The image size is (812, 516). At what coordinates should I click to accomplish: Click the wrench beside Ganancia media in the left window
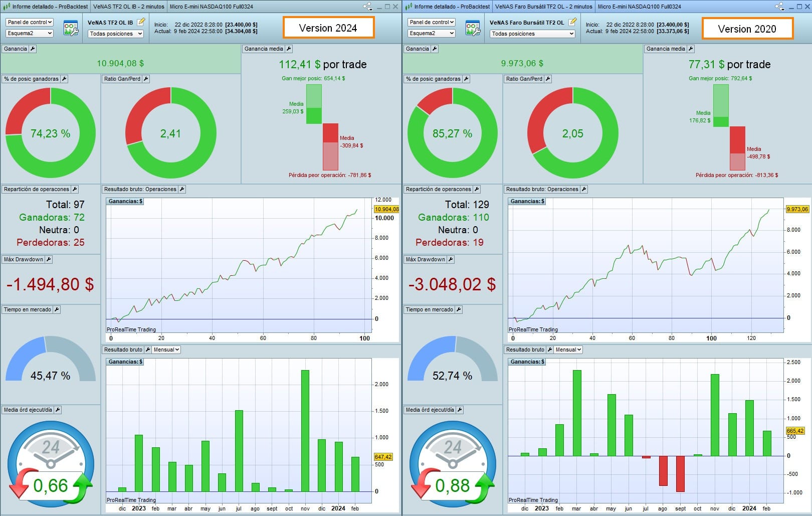coord(289,49)
